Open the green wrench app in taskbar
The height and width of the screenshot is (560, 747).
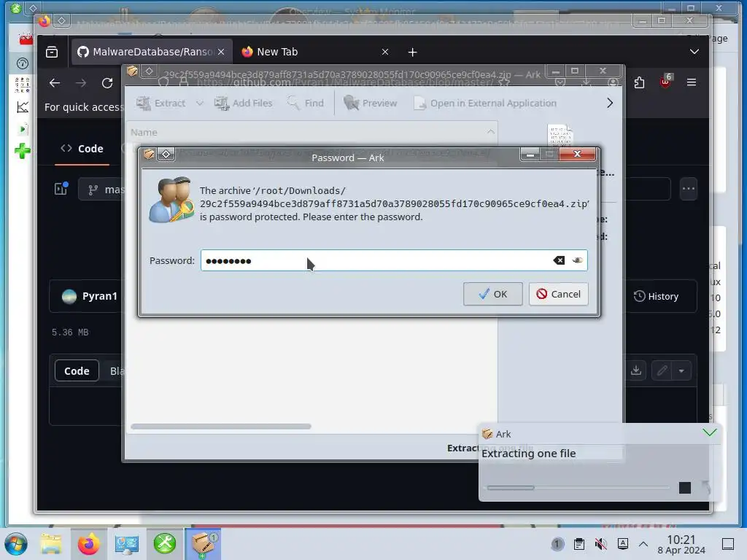click(x=165, y=544)
